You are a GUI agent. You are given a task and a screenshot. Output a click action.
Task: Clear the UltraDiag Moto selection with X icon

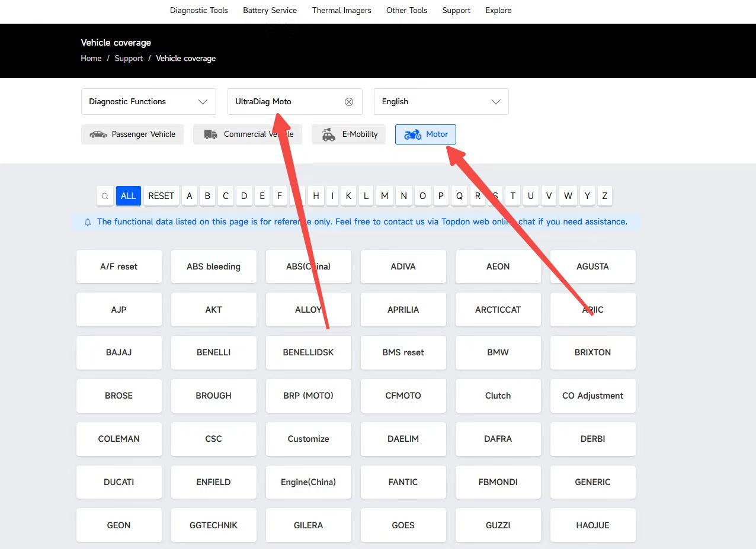pyautogui.click(x=349, y=102)
